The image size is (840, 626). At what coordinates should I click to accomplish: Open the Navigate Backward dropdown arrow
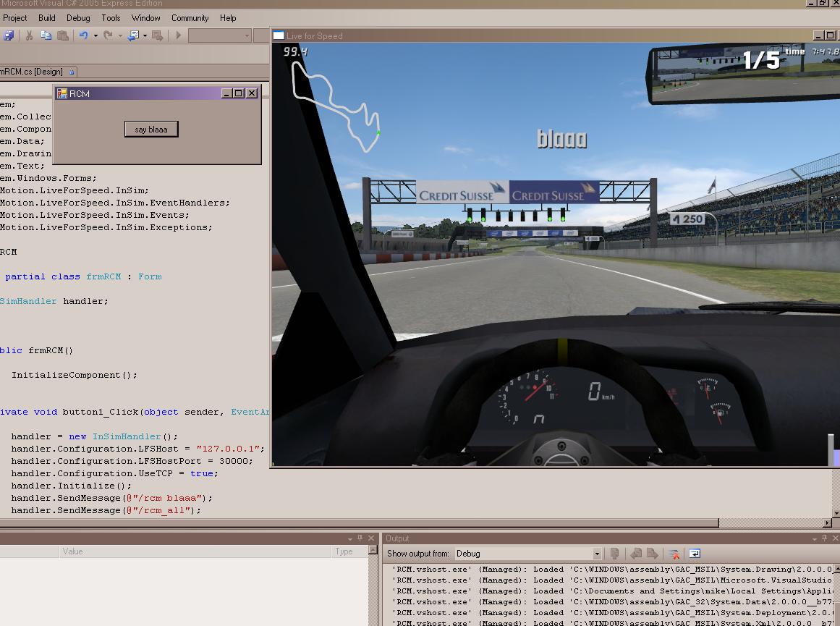click(x=145, y=36)
